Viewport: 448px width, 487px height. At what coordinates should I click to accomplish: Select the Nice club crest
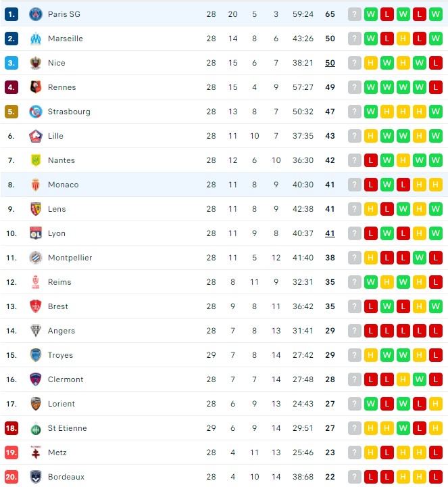tap(36, 63)
